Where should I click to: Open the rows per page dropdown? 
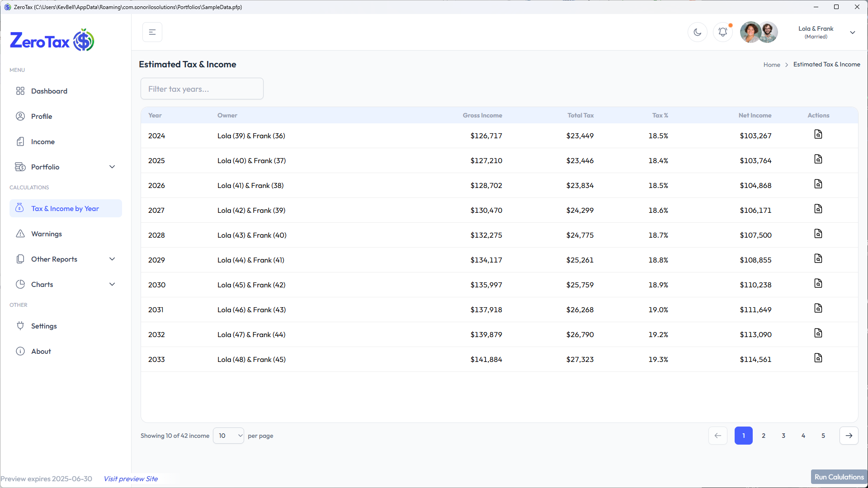[228, 436]
